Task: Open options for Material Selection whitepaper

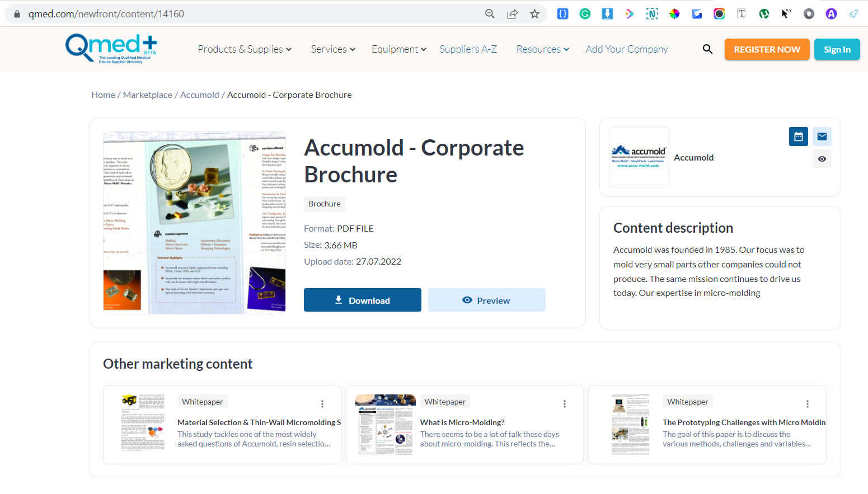Action: (x=322, y=404)
